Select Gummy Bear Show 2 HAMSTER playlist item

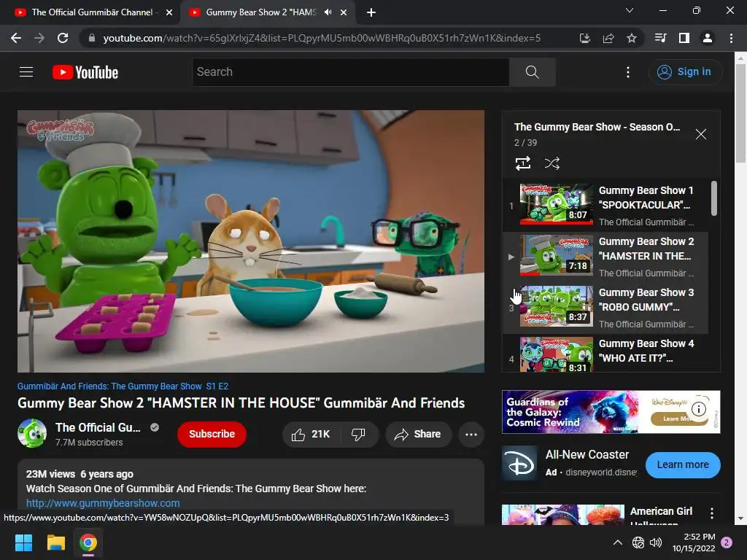click(605, 257)
